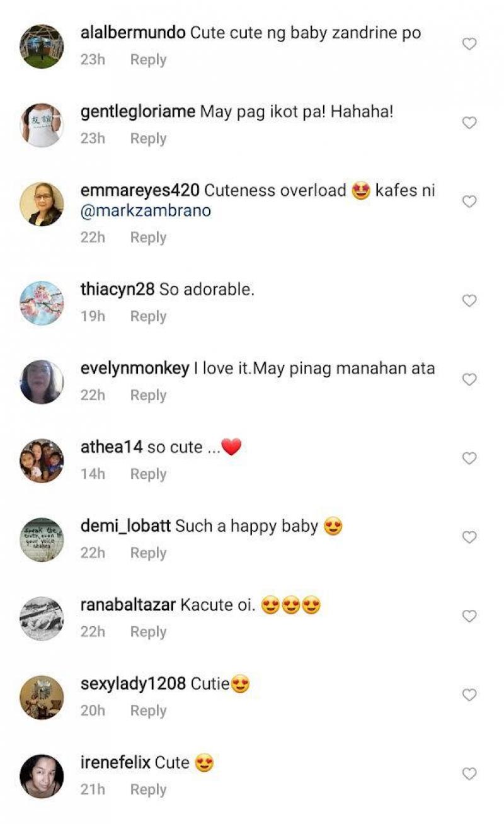
Task: Heart thiacyn28's So adorable comment
Action: click(x=469, y=301)
